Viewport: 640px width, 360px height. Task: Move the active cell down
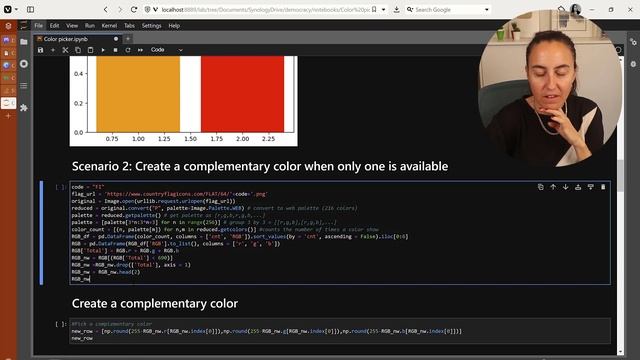(x=565, y=187)
